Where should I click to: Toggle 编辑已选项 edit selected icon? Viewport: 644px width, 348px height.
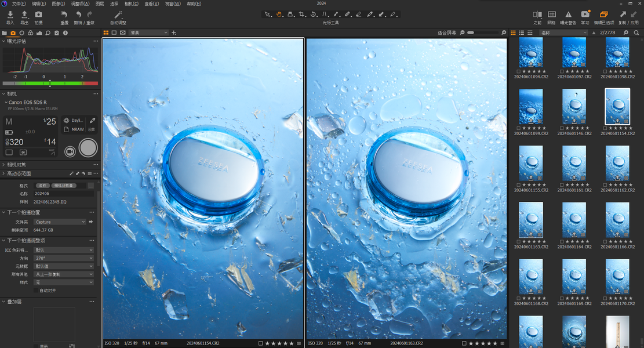tap(604, 15)
